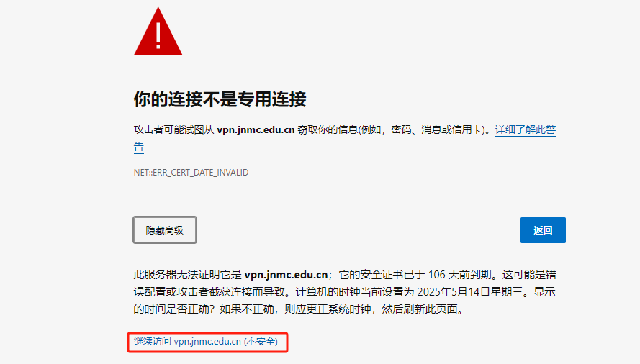Collapse advanced details with 隐藏高级 button
This screenshot has height=364, width=640.
click(x=165, y=230)
